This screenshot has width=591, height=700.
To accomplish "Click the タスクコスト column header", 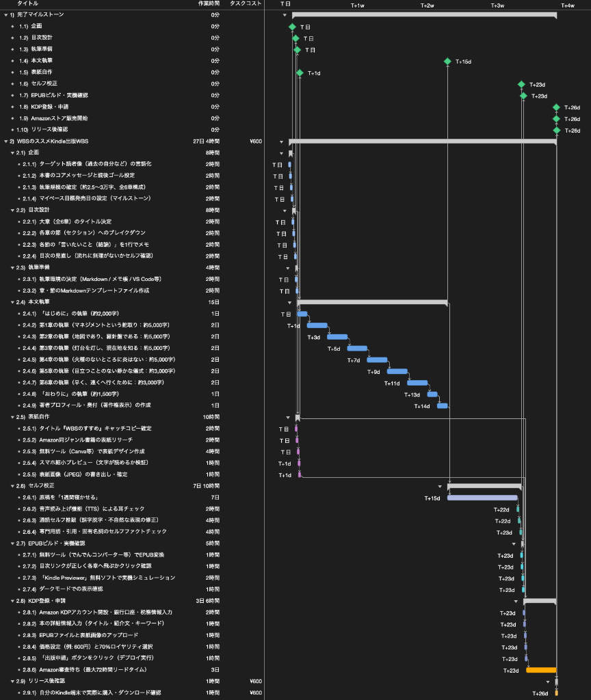I will pyautogui.click(x=246, y=3).
